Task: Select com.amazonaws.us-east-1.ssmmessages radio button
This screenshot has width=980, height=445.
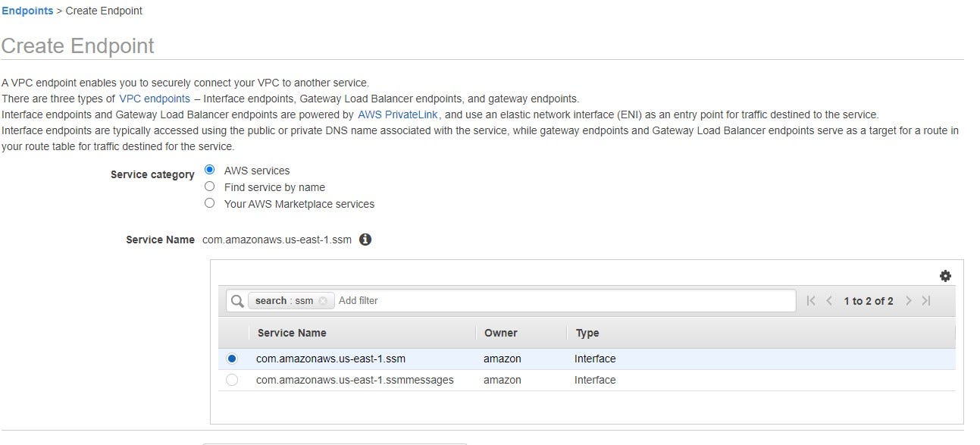Action: pyautogui.click(x=232, y=380)
